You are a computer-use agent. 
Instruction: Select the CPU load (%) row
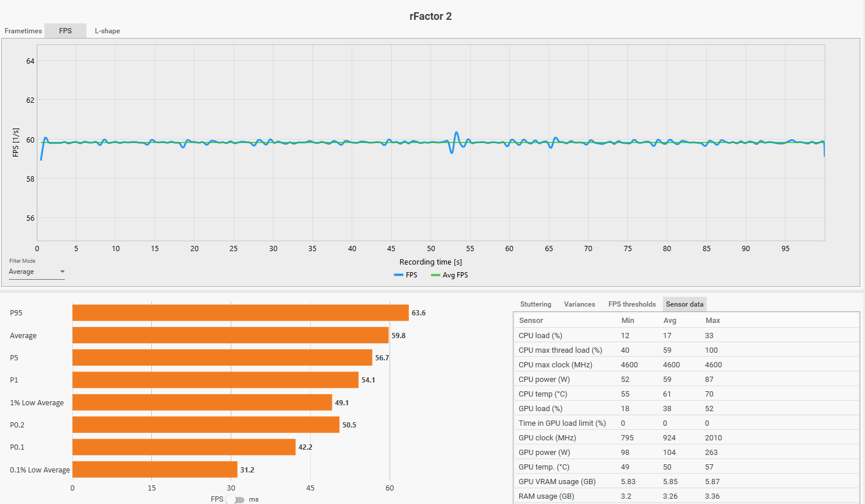[x=686, y=335]
